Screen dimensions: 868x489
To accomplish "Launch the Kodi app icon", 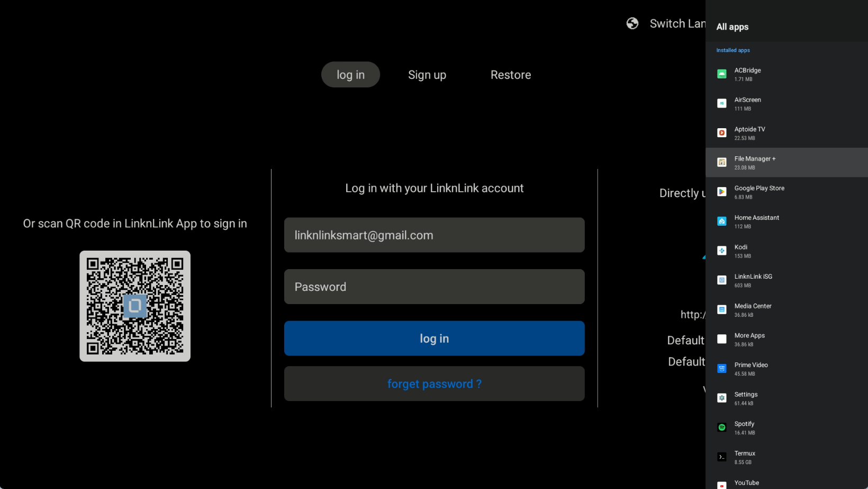I will (721, 251).
